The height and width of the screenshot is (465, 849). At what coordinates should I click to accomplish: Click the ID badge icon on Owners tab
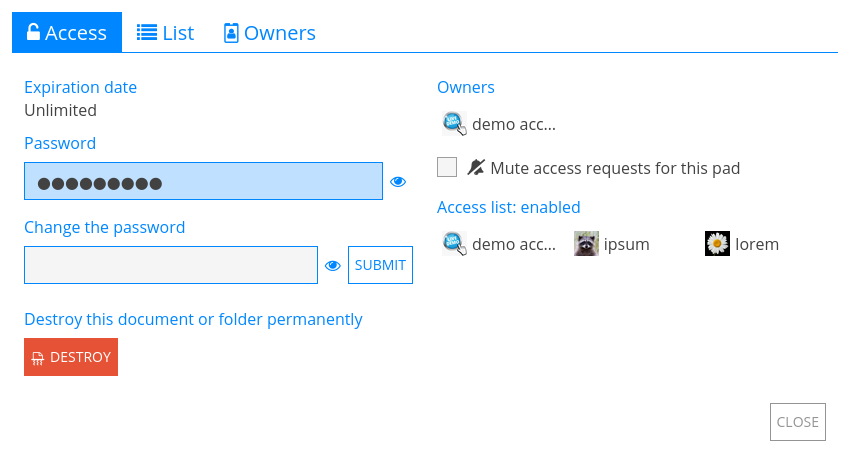point(231,32)
